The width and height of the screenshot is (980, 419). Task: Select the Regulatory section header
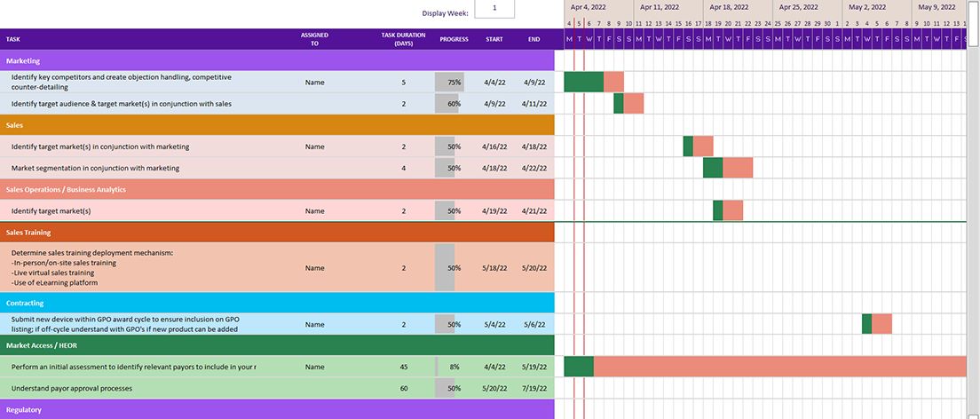tap(277, 409)
